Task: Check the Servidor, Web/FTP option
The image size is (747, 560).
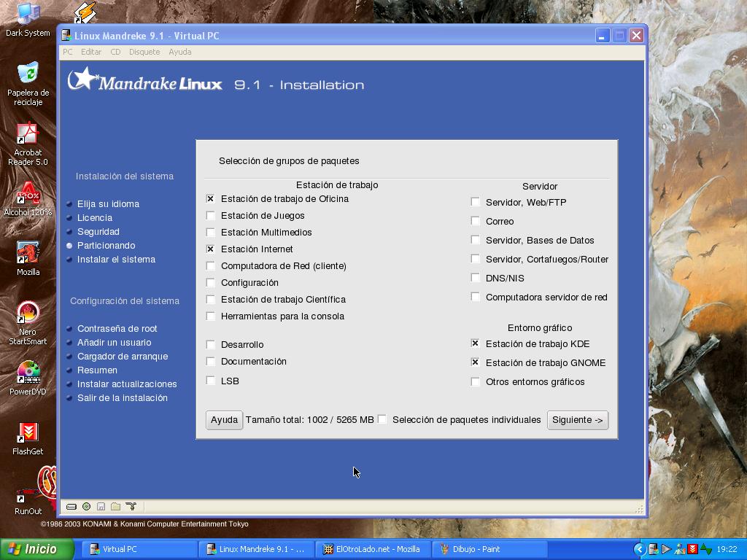Action: [x=476, y=202]
